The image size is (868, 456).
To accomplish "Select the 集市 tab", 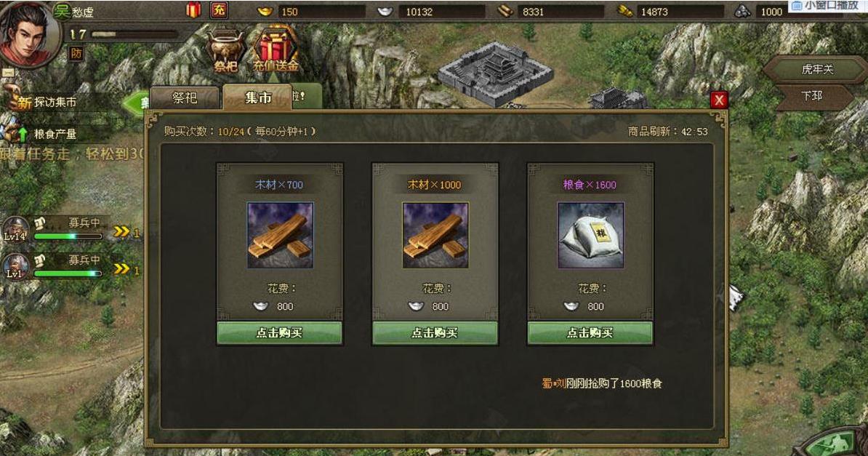I will (258, 97).
